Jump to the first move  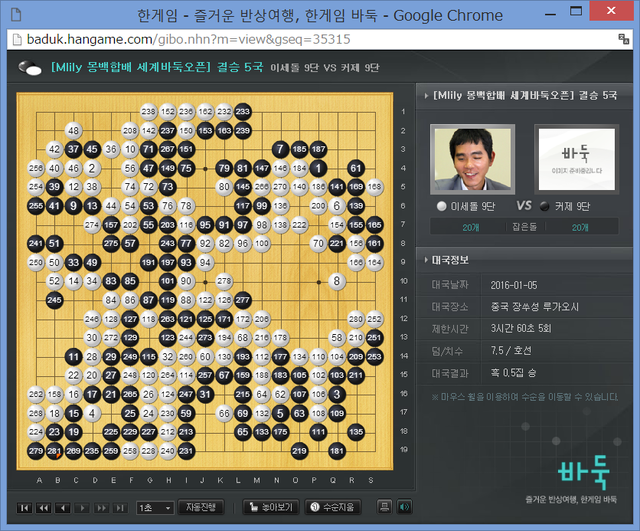point(24,508)
